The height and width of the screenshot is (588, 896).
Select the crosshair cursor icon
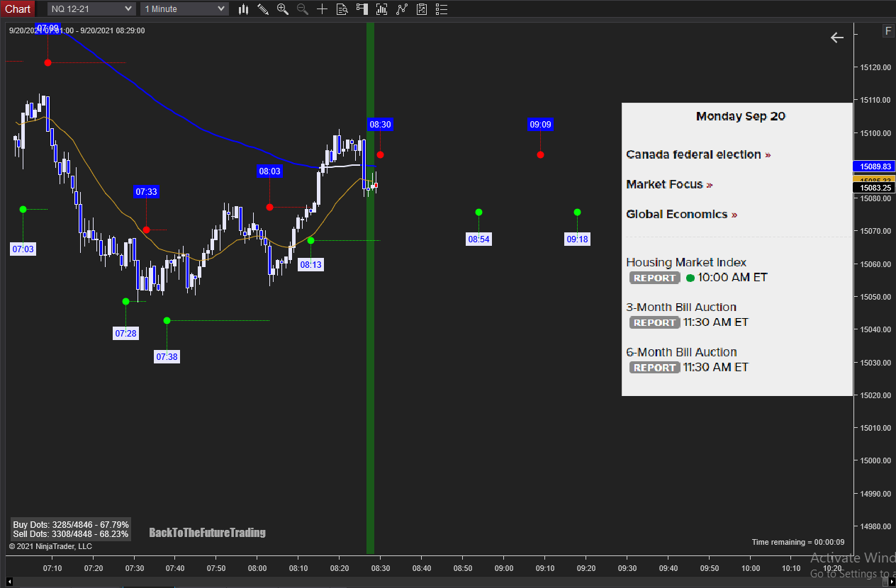[x=323, y=9]
